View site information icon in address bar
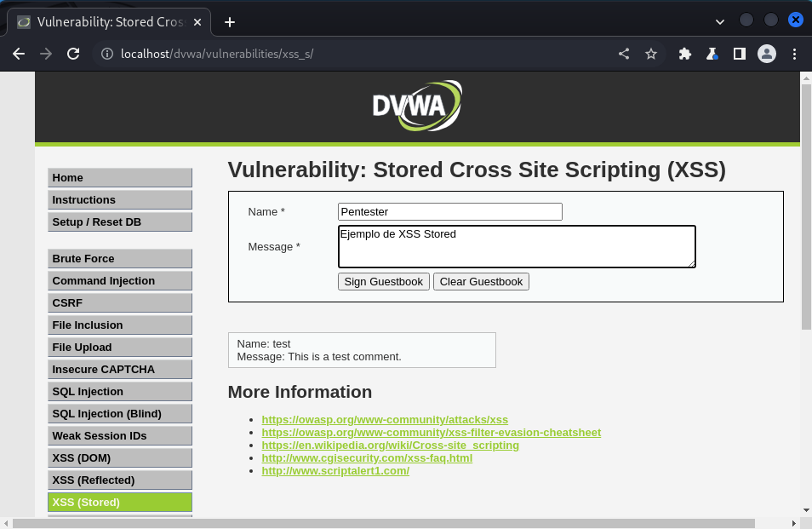This screenshot has height=529, width=812. coord(107,54)
